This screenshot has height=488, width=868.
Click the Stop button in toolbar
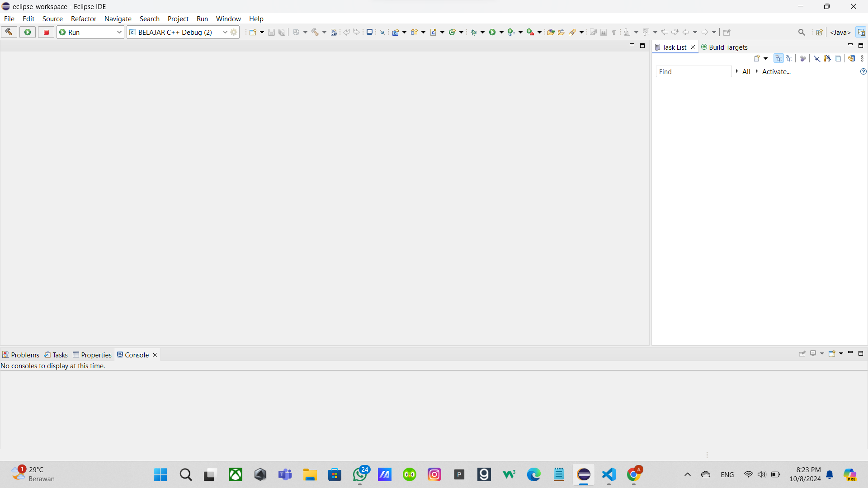pyautogui.click(x=46, y=32)
